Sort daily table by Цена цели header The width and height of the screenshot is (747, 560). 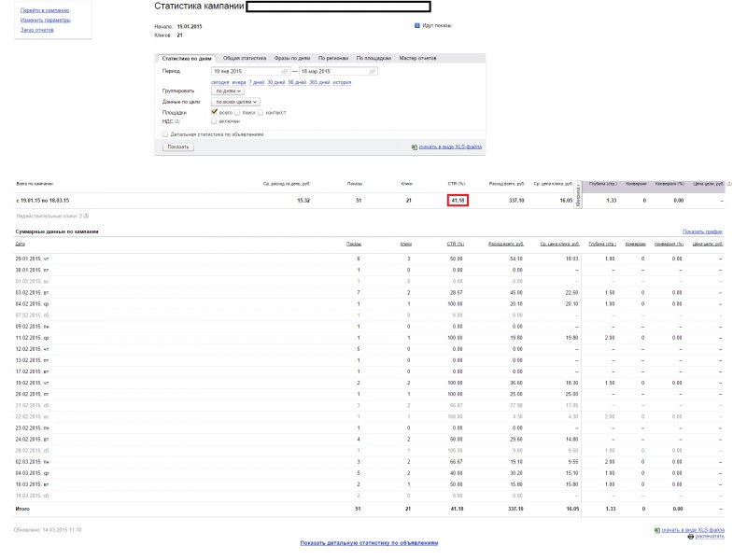click(708, 245)
